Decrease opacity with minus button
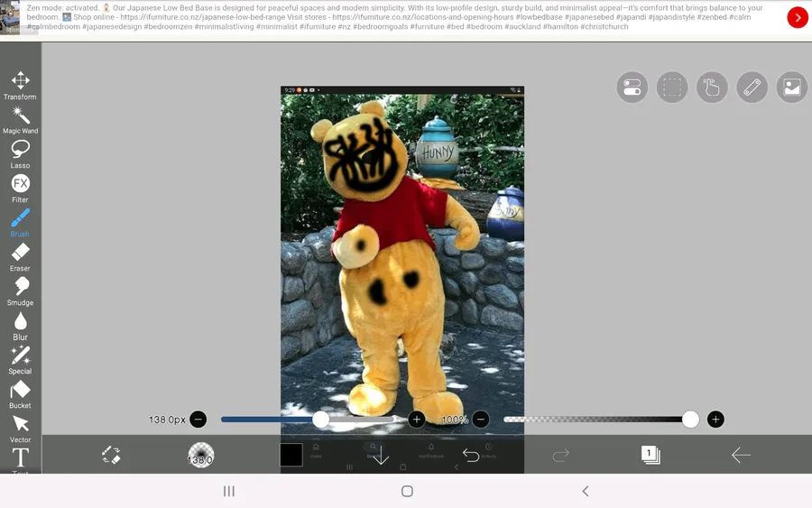812x508 pixels. pyautogui.click(x=481, y=419)
